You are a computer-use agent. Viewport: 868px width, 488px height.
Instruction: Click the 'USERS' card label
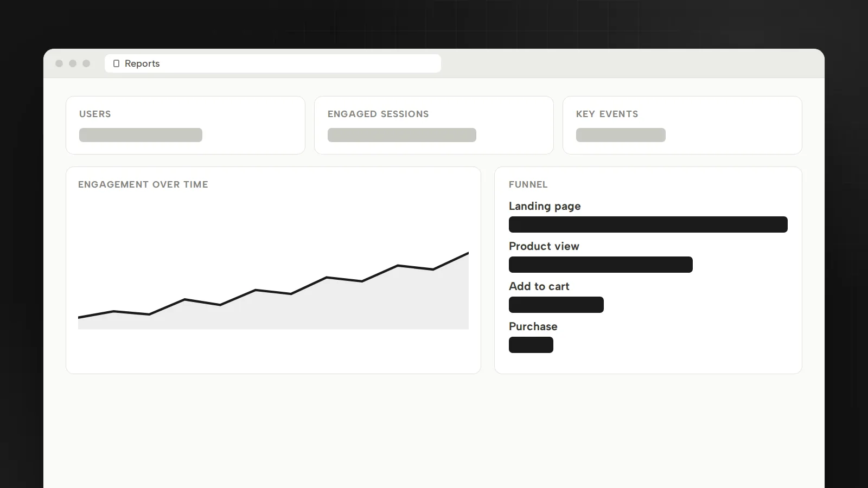[95, 114]
